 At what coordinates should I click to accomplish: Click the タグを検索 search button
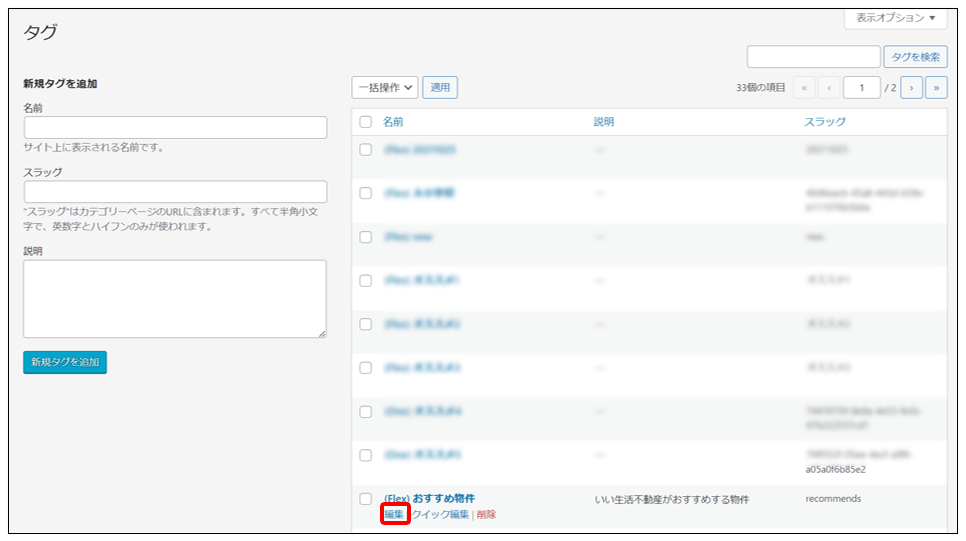pos(915,57)
